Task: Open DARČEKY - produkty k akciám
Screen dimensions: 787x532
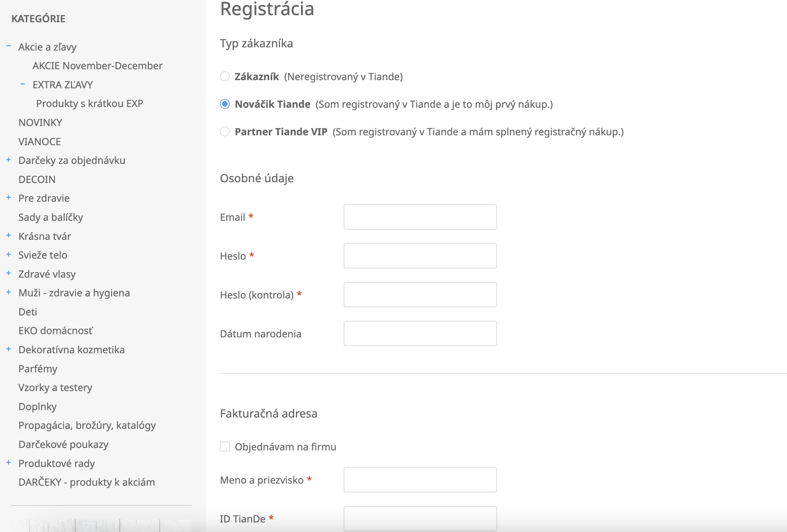Action: (x=87, y=482)
